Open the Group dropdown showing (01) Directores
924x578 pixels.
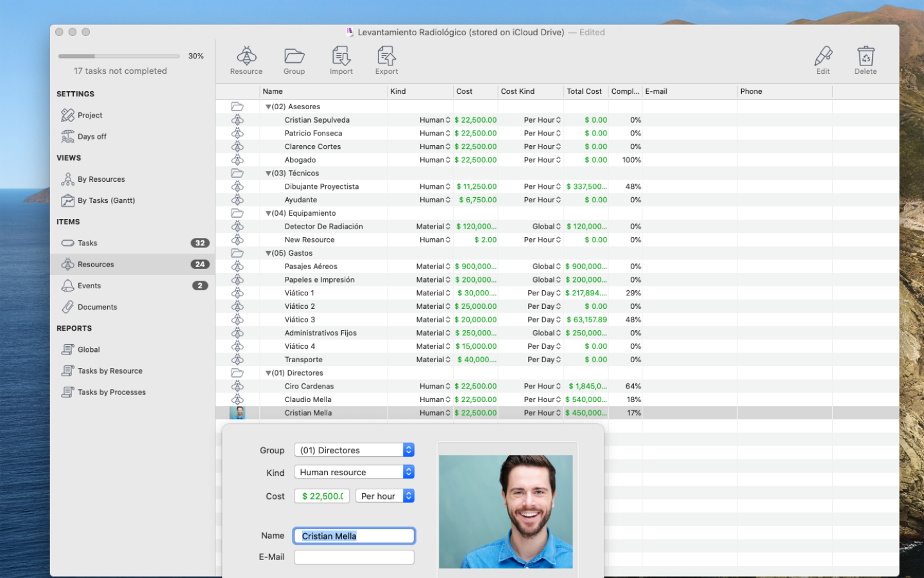tap(354, 450)
